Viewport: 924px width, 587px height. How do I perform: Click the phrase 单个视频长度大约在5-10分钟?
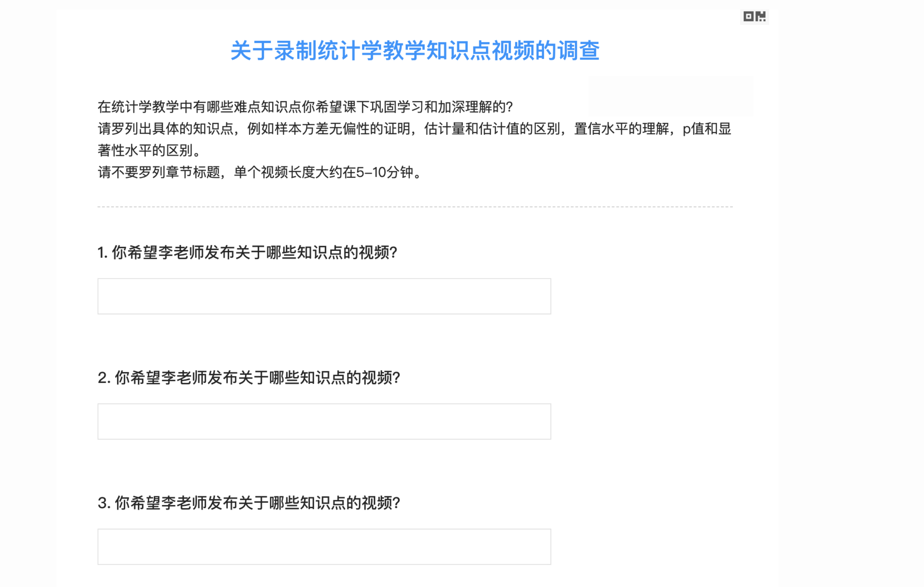point(324,172)
